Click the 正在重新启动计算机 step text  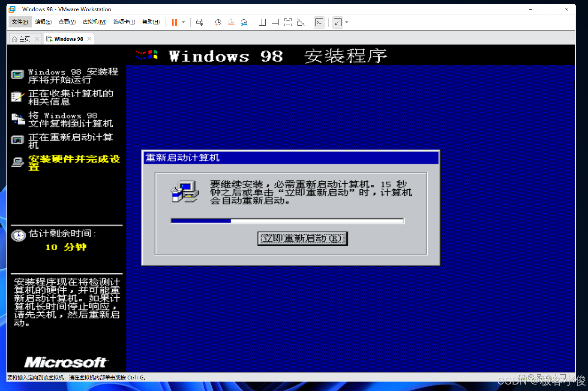point(71,141)
